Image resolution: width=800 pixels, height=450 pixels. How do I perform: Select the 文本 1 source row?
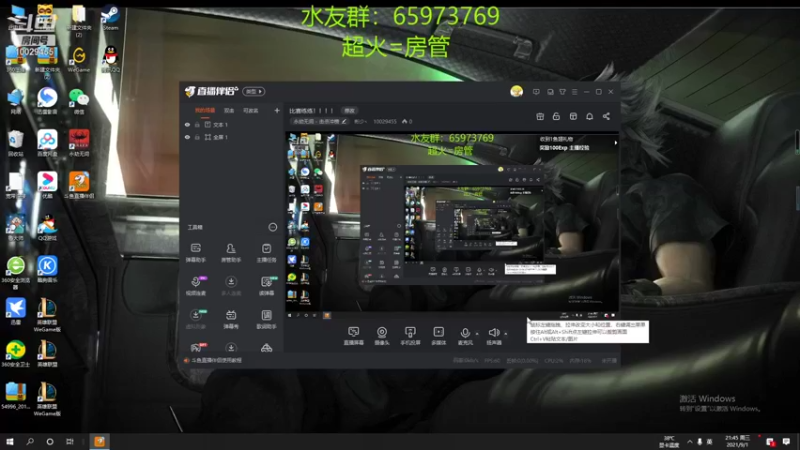pyautogui.click(x=232, y=124)
